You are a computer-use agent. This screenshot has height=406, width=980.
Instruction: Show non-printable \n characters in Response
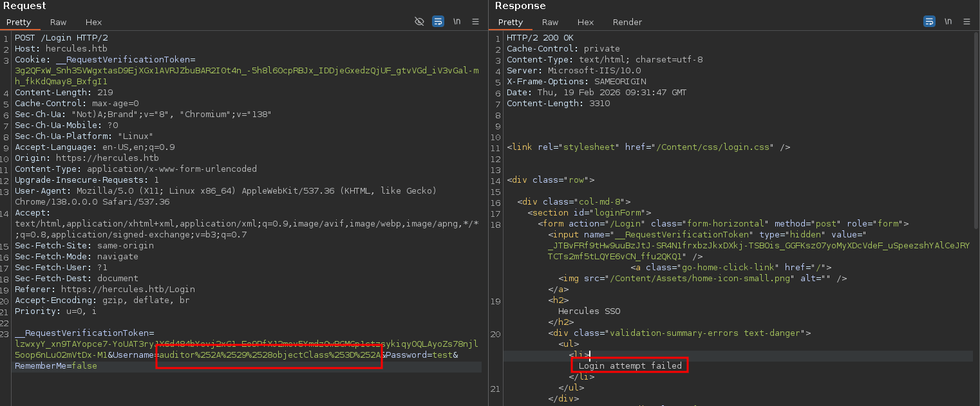948,21
